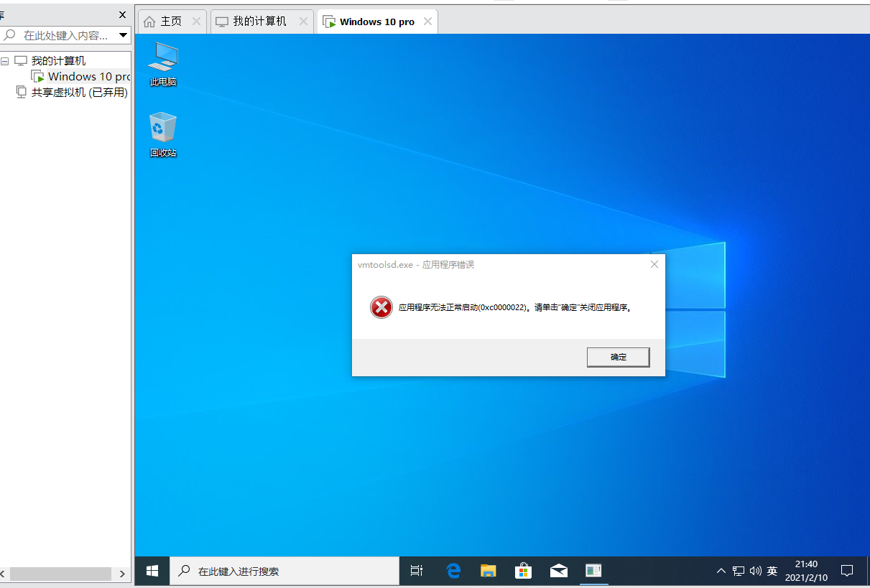Close the 我的计算机 tab
This screenshot has height=588, width=870.
pyautogui.click(x=303, y=22)
